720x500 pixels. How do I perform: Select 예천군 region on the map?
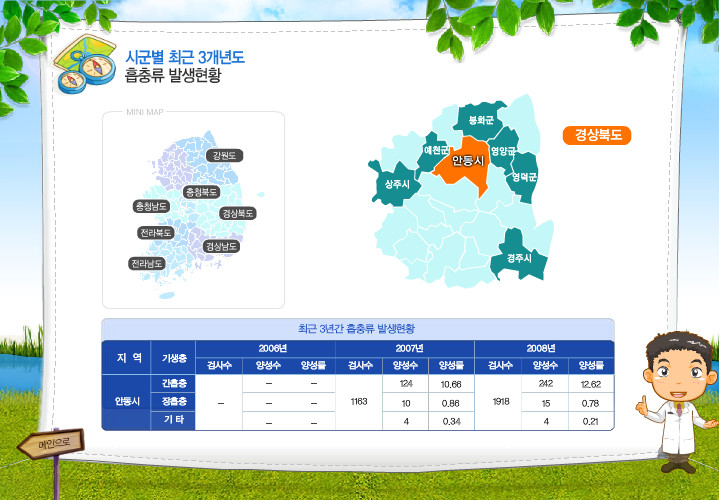(x=436, y=150)
